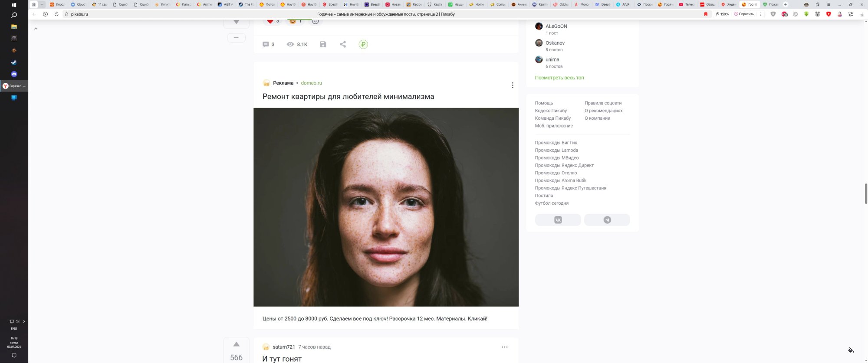Click the ENG language indicator
868x363 pixels.
[x=14, y=329]
